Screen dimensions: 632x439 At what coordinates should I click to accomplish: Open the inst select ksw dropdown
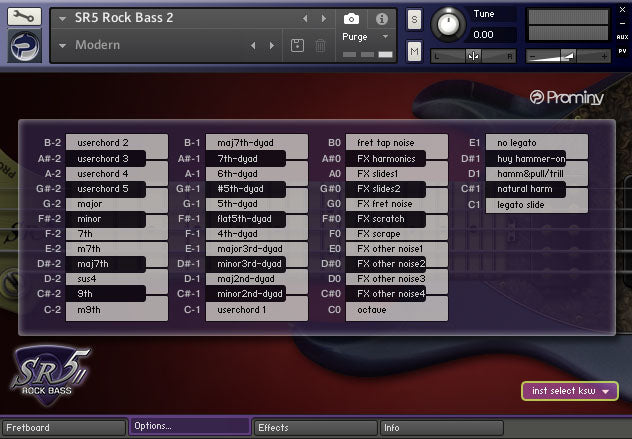[570, 391]
